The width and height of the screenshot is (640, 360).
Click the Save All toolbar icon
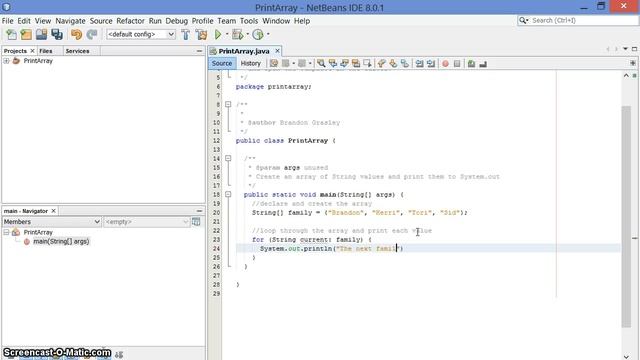(57, 35)
